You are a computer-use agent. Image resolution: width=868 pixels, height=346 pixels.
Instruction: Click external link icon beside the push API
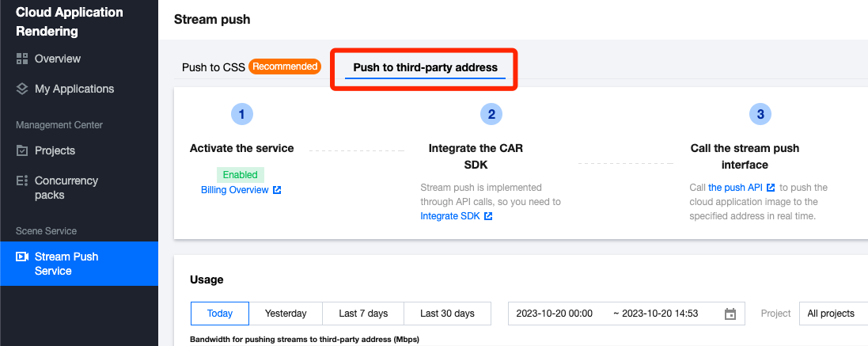[771, 188]
